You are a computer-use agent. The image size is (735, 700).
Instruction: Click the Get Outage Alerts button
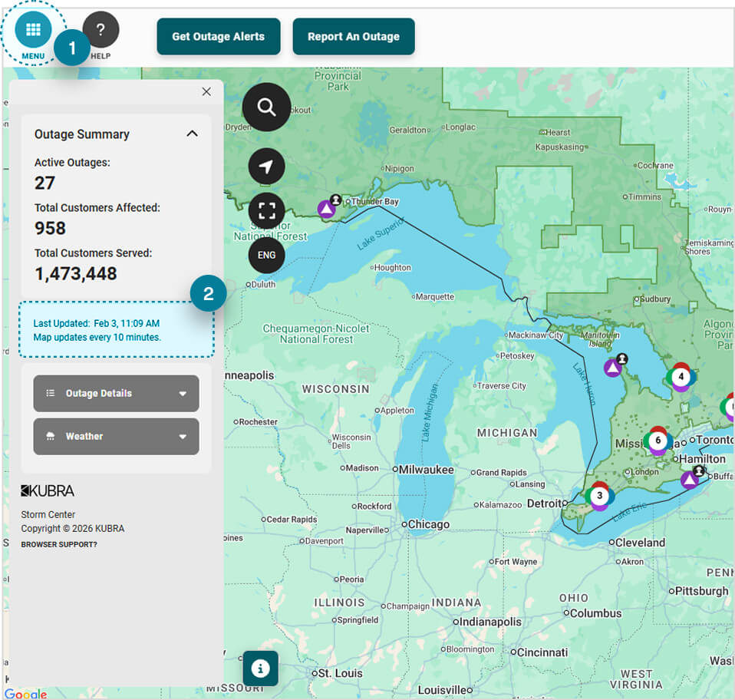pyautogui.click(x=218, y=35)
